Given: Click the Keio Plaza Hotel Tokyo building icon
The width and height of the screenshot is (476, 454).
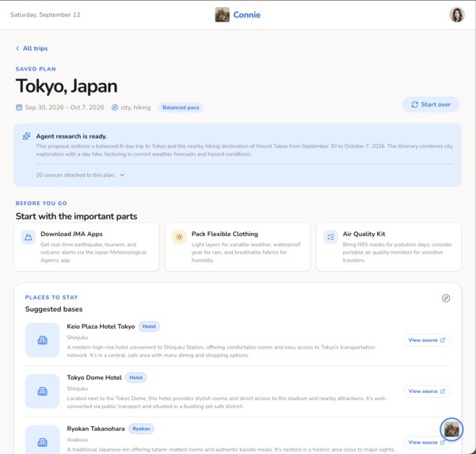Looking at the screenshot, I should [43, 340].
